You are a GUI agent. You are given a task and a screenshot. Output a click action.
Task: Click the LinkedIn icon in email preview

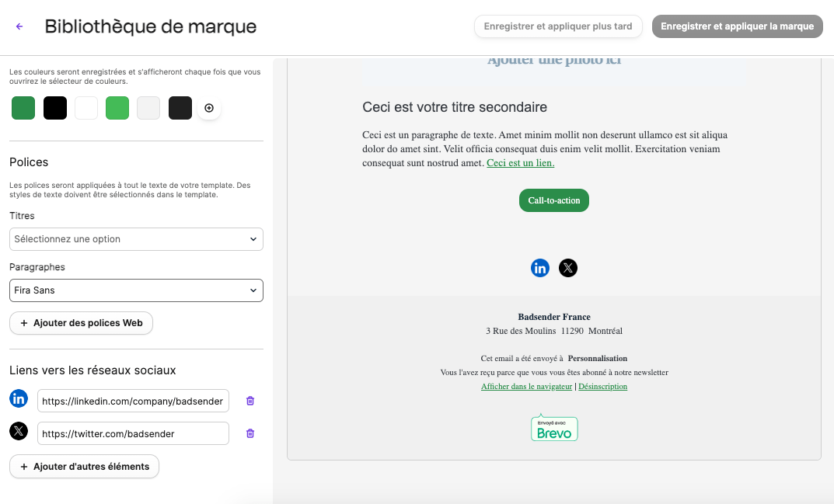click(x=540, y=268)
